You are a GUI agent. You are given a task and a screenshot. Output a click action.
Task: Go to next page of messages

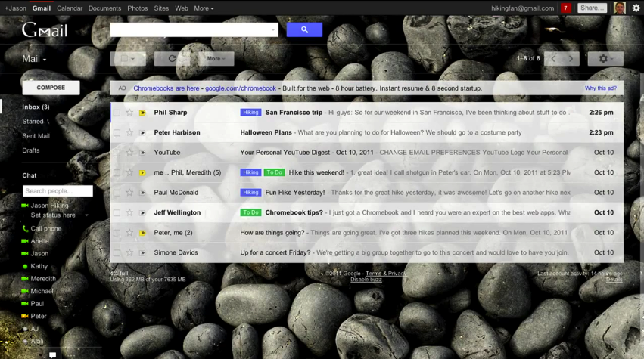click(571, 58)
